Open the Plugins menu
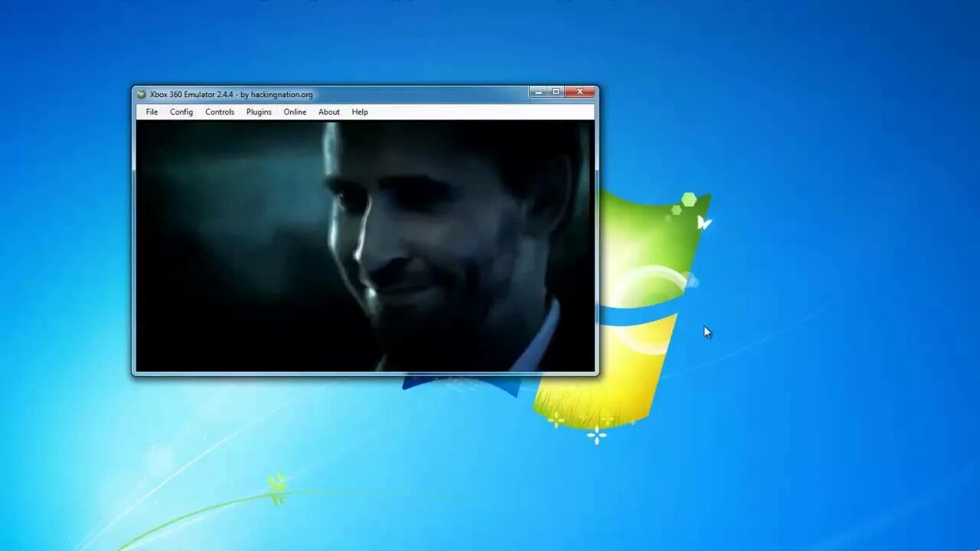Image resolution: width=980 pixels, height=551 pixels. (x=259, y=112)
